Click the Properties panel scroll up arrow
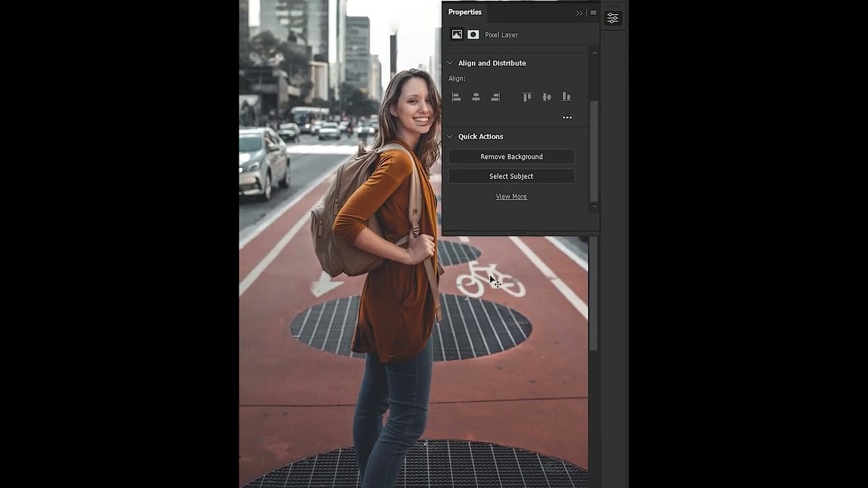This screenshot has width=868, height=488. tap(595, 53)
